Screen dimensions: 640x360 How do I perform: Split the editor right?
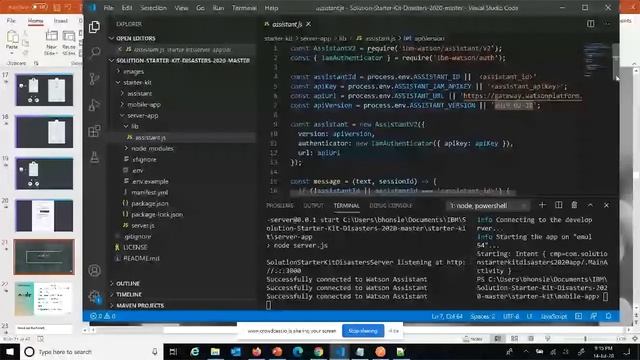click(591, 24)
